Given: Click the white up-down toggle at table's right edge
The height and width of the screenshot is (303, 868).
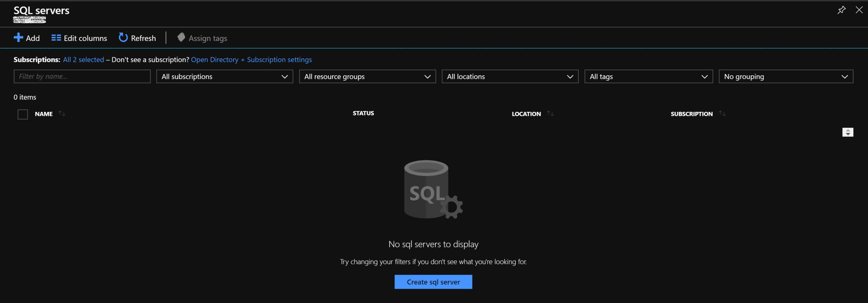Looking at the screenshot, I should (848, 132).
